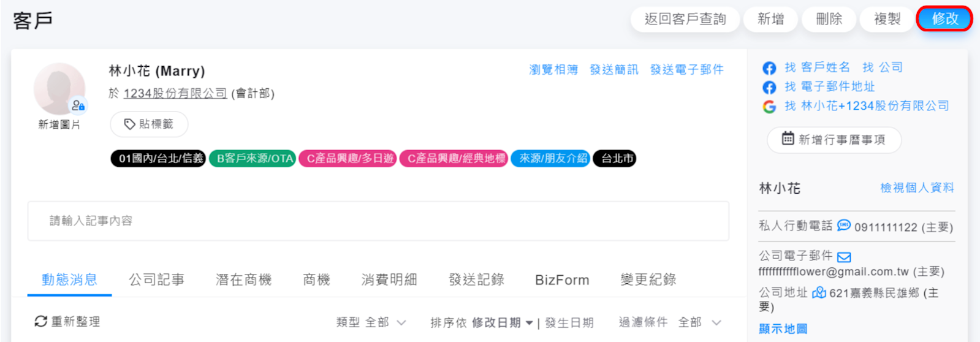This screenshot has width=980, height=342.
Task: Select the pink C產品興趣/多日遊 tag
Action: pos(348,159)
